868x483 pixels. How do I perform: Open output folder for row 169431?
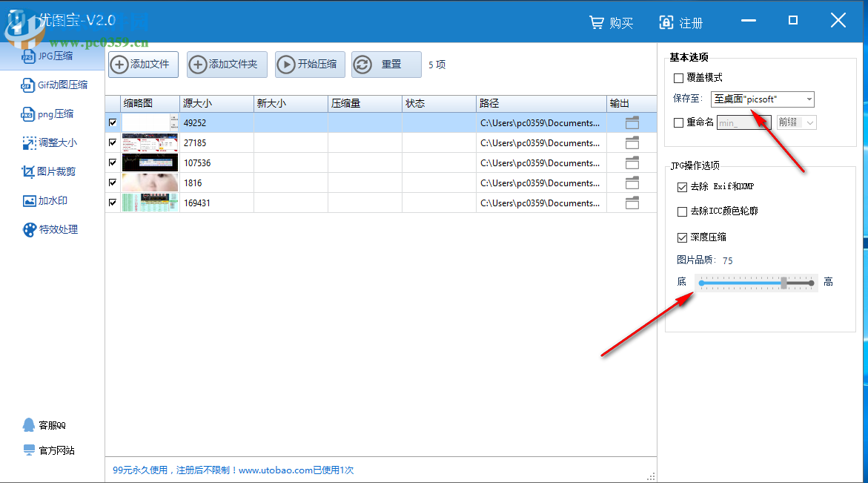[x=632, y=203]
